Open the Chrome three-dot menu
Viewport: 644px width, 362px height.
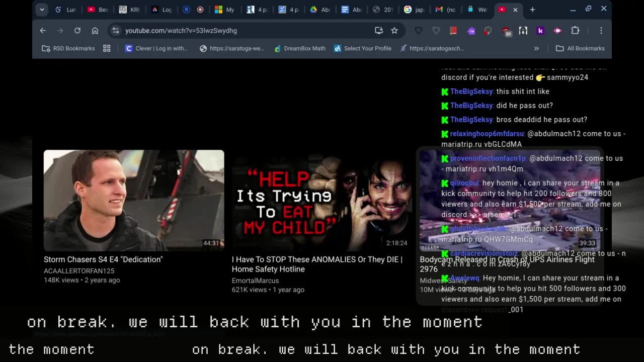coord(601,31)
